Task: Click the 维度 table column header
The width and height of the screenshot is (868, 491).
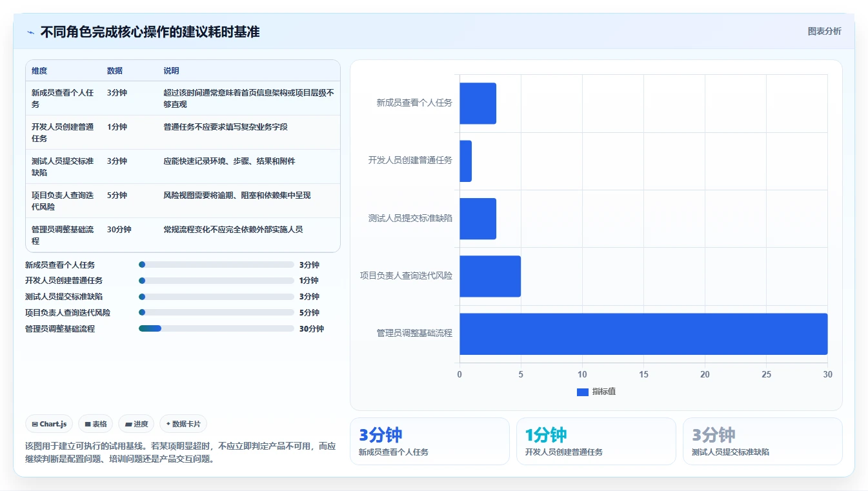Action: 39,71
